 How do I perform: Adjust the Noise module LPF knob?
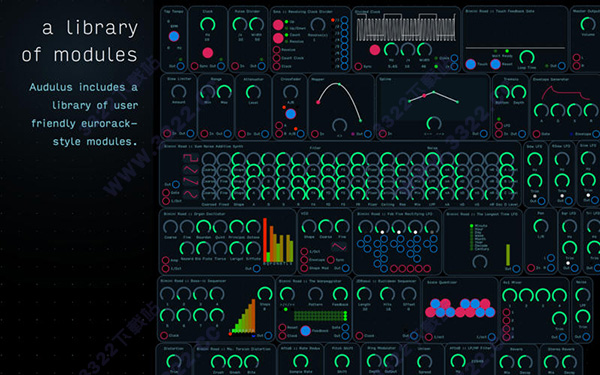click(583, 295)
